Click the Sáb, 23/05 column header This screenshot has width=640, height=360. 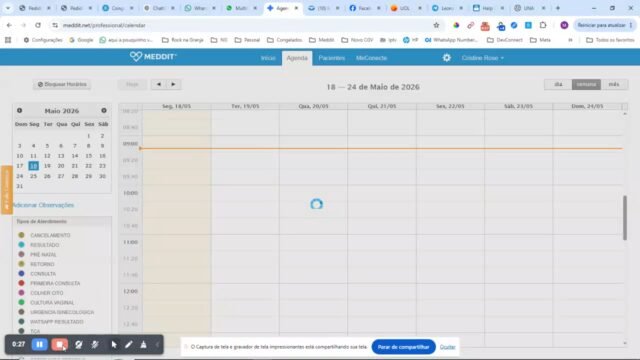pyautogui.click(x=518, y=106)
